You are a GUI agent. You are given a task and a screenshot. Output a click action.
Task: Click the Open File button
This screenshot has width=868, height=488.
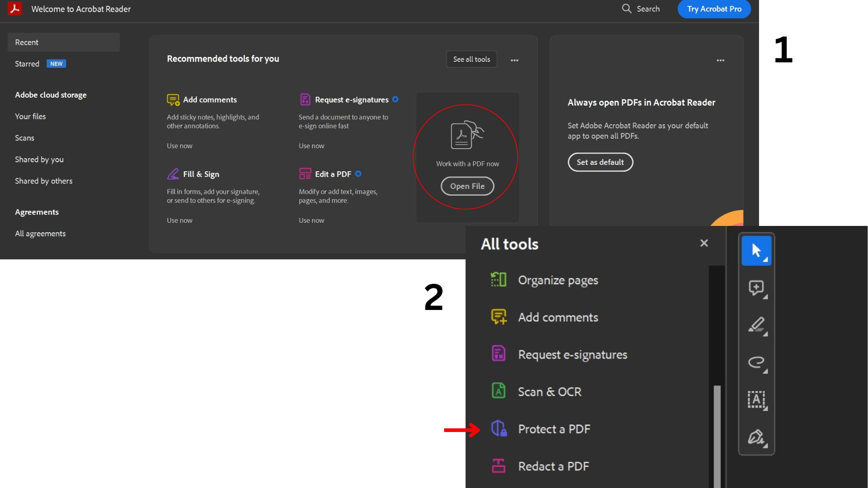pos(467,186)
